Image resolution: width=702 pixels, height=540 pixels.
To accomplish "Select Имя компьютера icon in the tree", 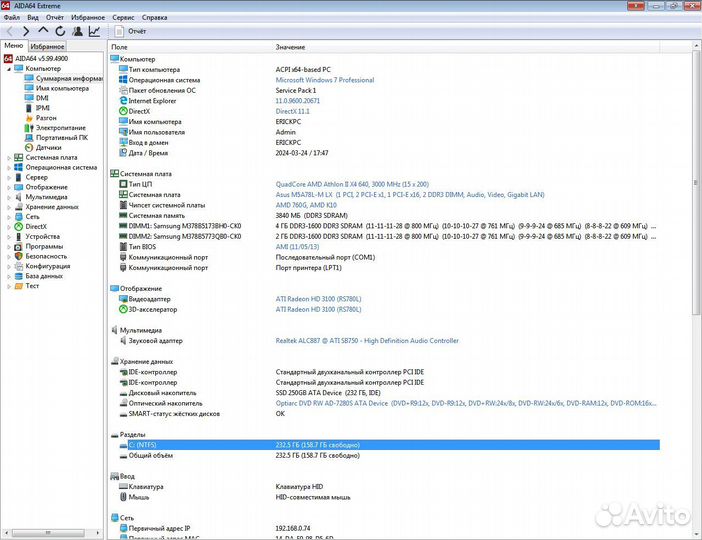I will tap(29, 88).
